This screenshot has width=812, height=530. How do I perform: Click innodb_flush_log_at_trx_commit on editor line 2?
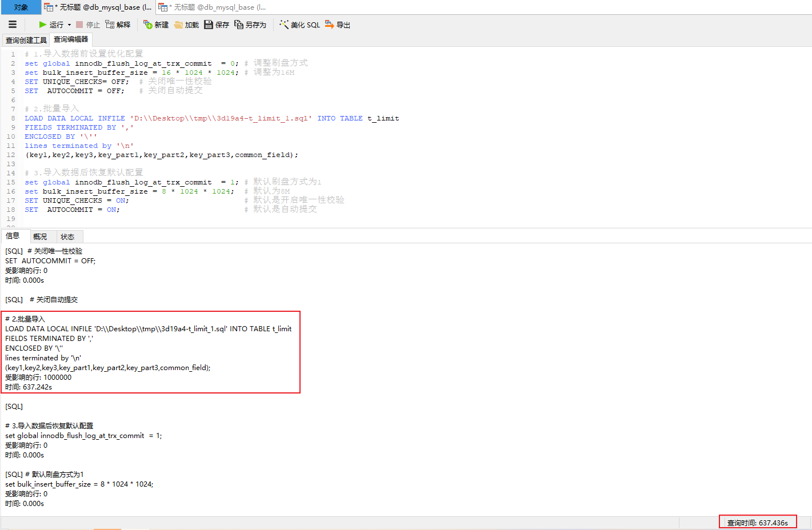coord(143,63)
